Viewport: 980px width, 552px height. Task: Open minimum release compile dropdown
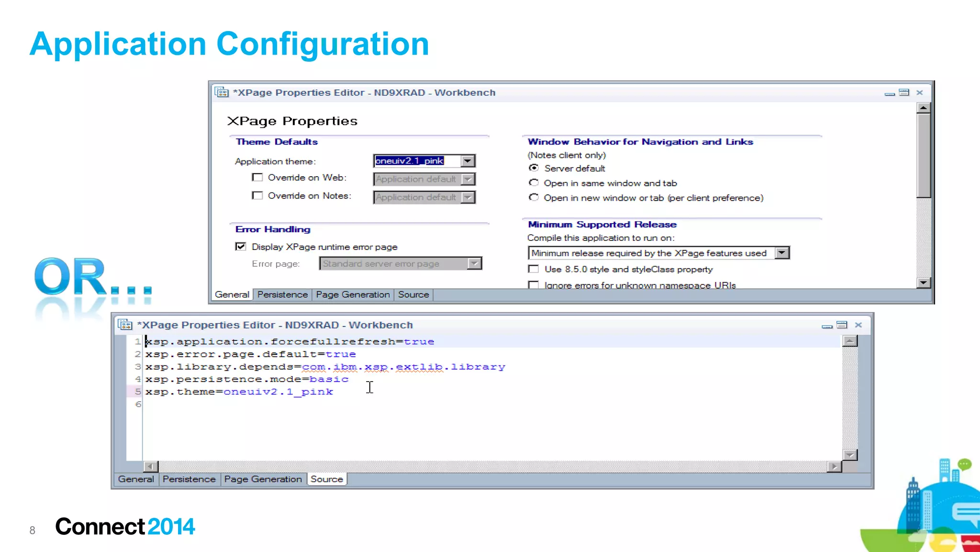click(782, 253)
